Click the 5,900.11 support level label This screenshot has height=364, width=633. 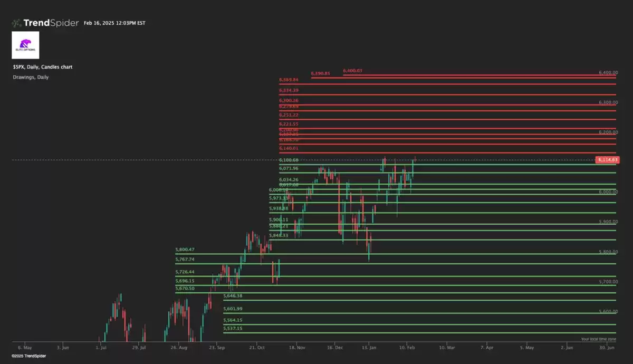pyautogui.click(x=279, y=219)
